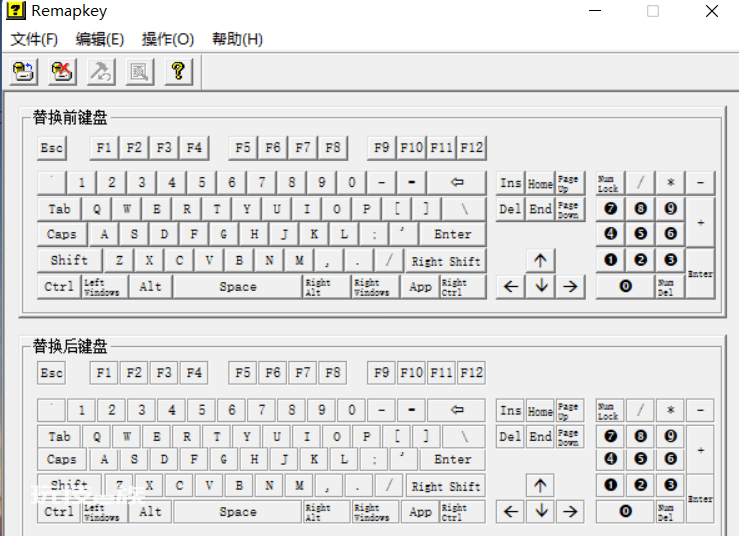Click the Num Lock key in 替换后键盘
The image size is (739, 536).
(x=610, y=411)
